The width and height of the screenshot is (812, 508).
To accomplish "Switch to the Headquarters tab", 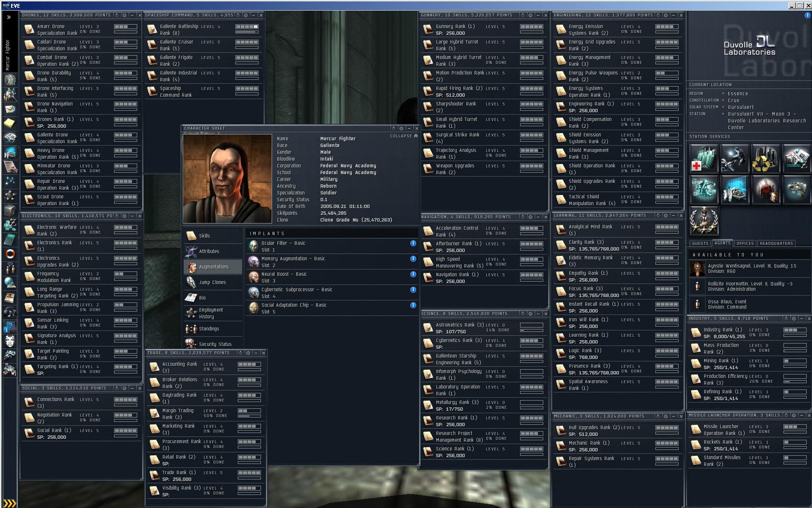I will coord(776,243).
